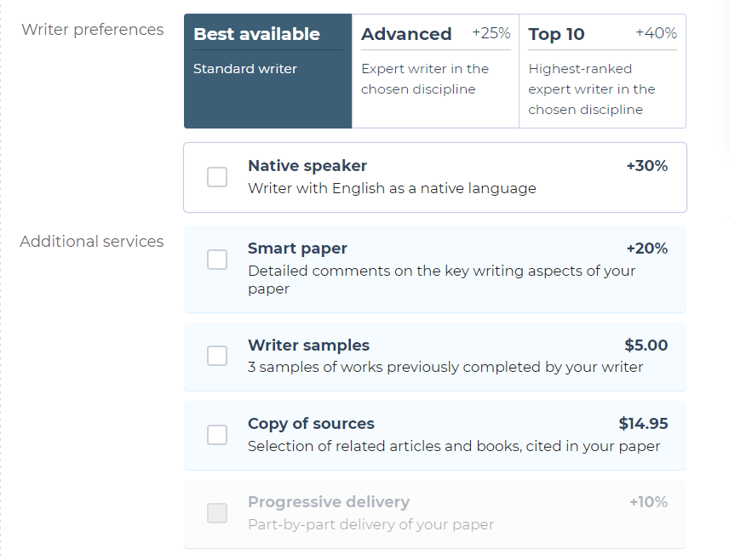Image resolution: width=729 pixels, height=560 pixels.
Task: Click the +10% Progressive delivery price
Action: click(650, 501)
